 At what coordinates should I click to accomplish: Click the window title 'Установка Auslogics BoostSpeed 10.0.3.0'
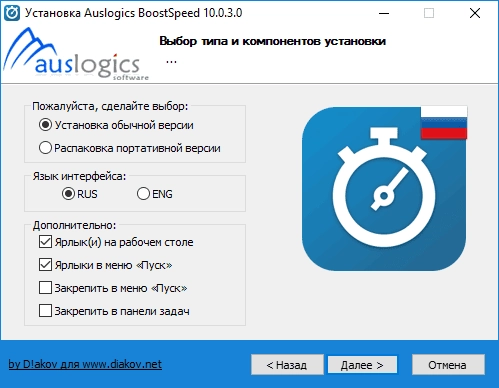click(134, 13)
